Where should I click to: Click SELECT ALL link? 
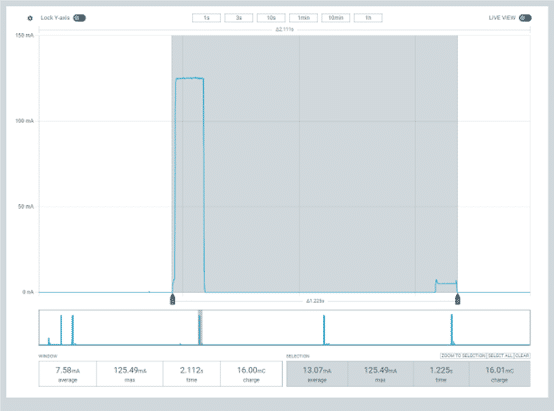coord(500,356)
